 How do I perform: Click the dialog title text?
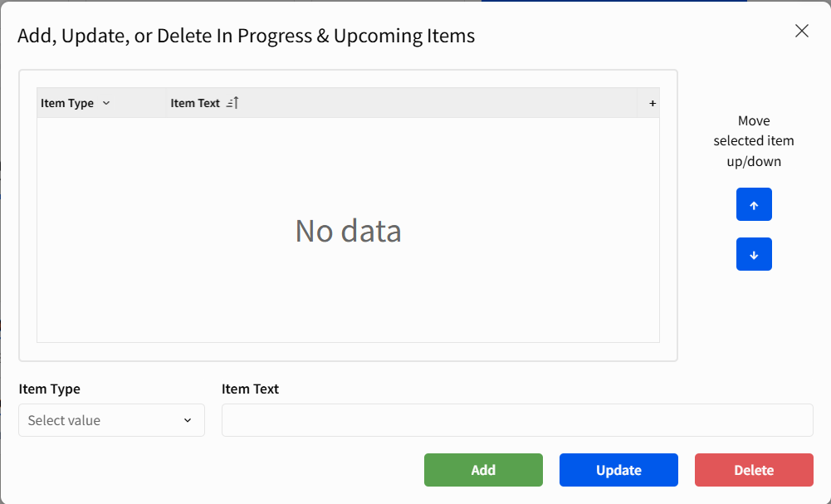[246, 36]
